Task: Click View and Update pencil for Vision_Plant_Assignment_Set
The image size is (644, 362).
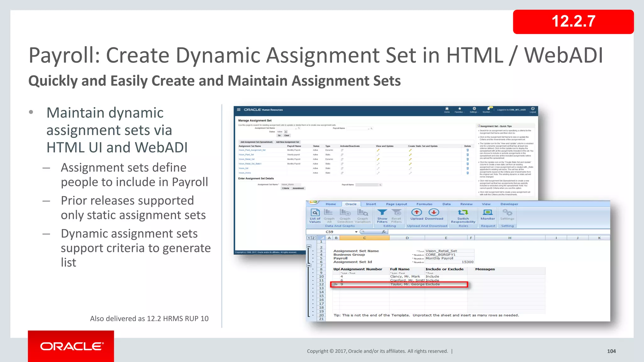Action: click(378, 150)
